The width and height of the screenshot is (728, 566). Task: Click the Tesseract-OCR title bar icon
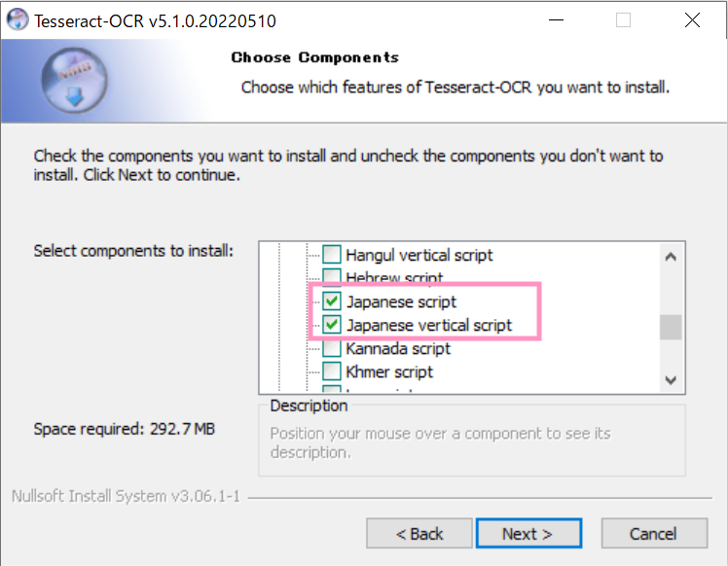18,20
